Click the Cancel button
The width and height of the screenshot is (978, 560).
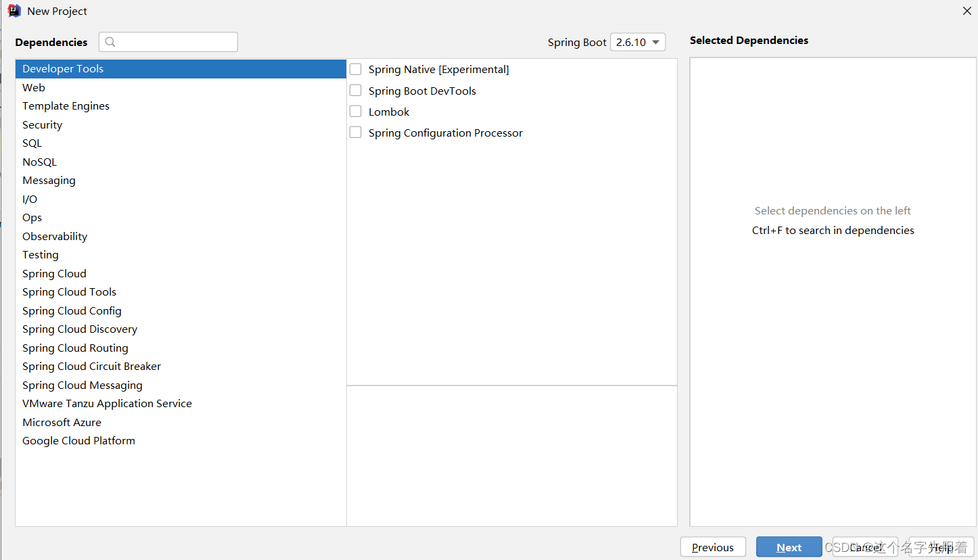pos(865,547)
